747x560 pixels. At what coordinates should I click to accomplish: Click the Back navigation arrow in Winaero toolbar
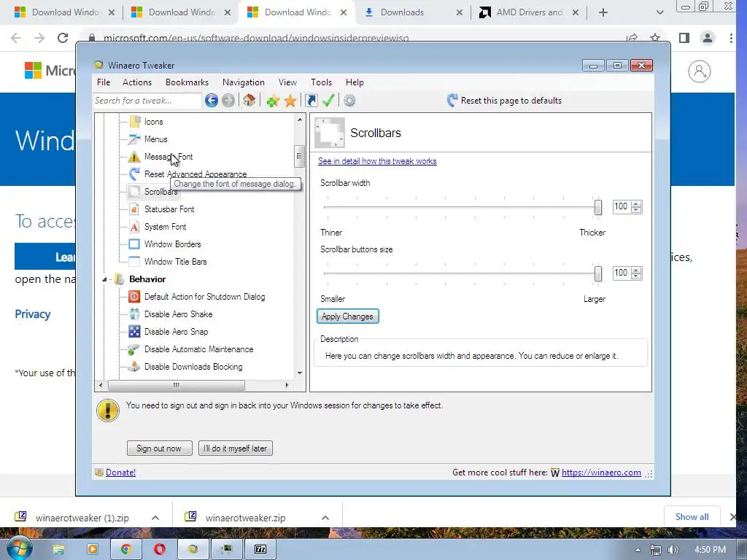[212, 101]
